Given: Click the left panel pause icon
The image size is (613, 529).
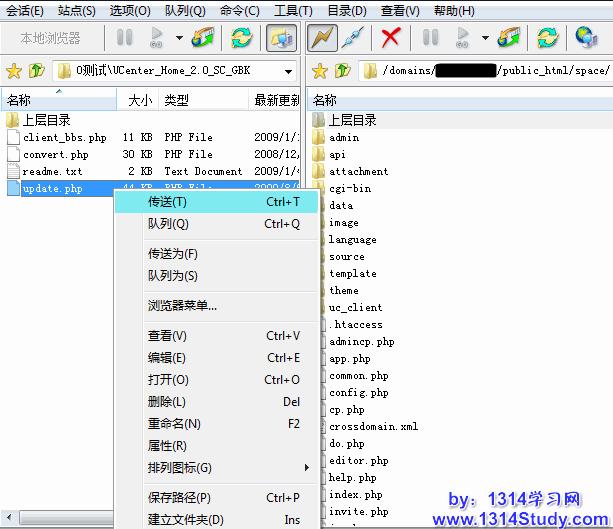Looking at the screenshot, I should coord(125,39).
